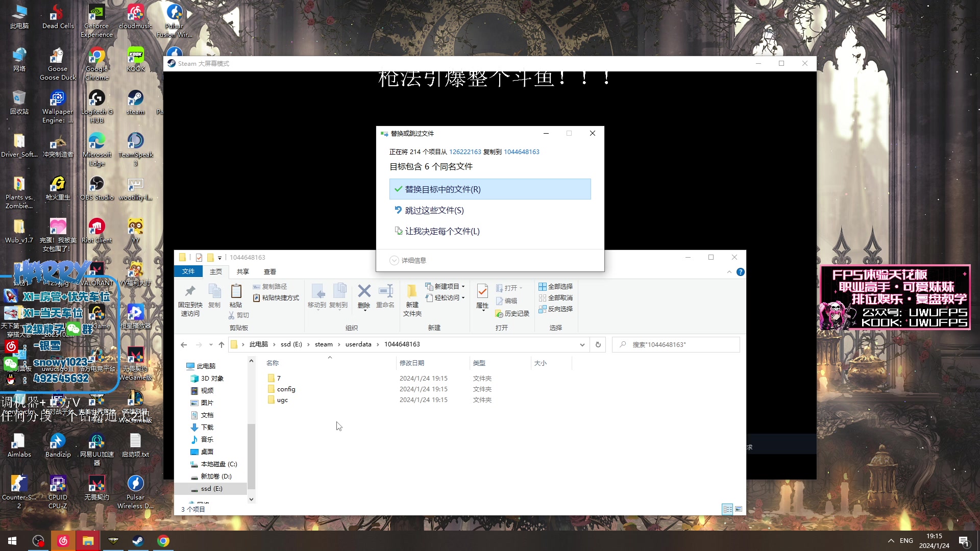Screen dimensions: 980x551
Task: Open the 文件 ribbon tab in Explorer
Action: click(x=188, y=271)
